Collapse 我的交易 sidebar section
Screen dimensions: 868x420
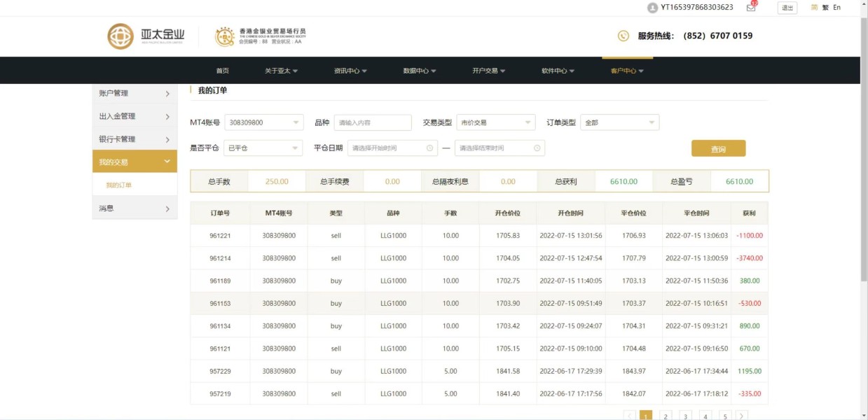coord(135,162)
